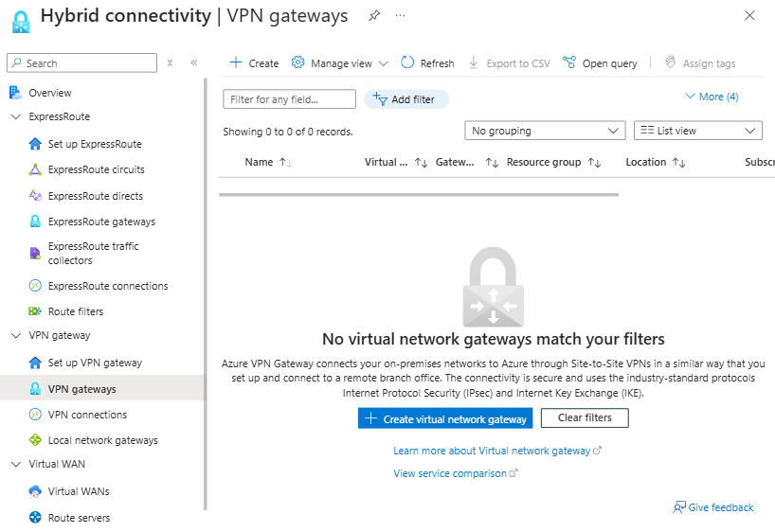Click the Clear filters button
Screen dimensions: 775x532
pos(585,417)
